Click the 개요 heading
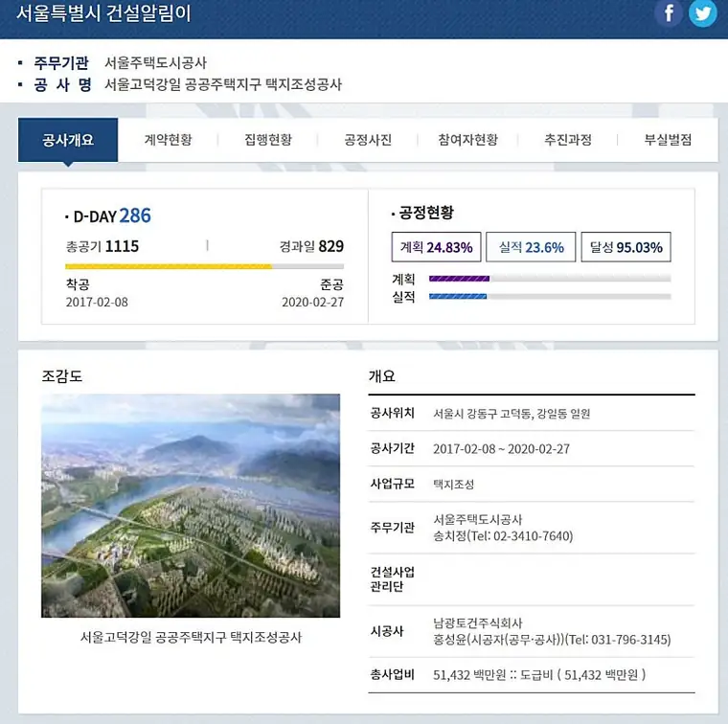Viewport: 728px width, 724px height. pyautogui.click(x=381, y=375)
